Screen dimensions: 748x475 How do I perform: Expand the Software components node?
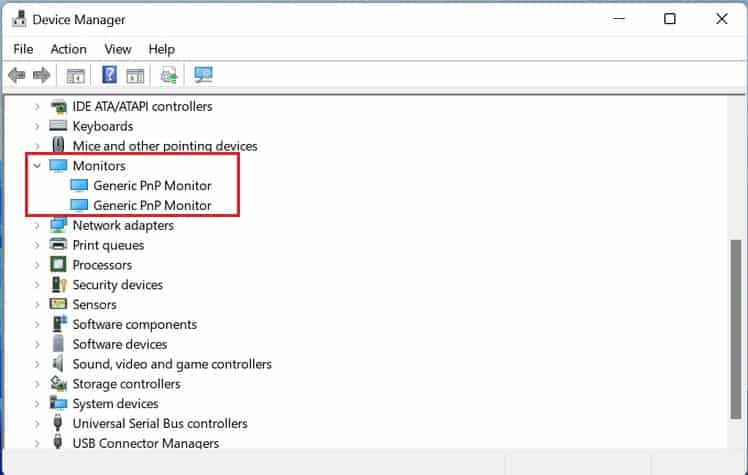(37, 324)
